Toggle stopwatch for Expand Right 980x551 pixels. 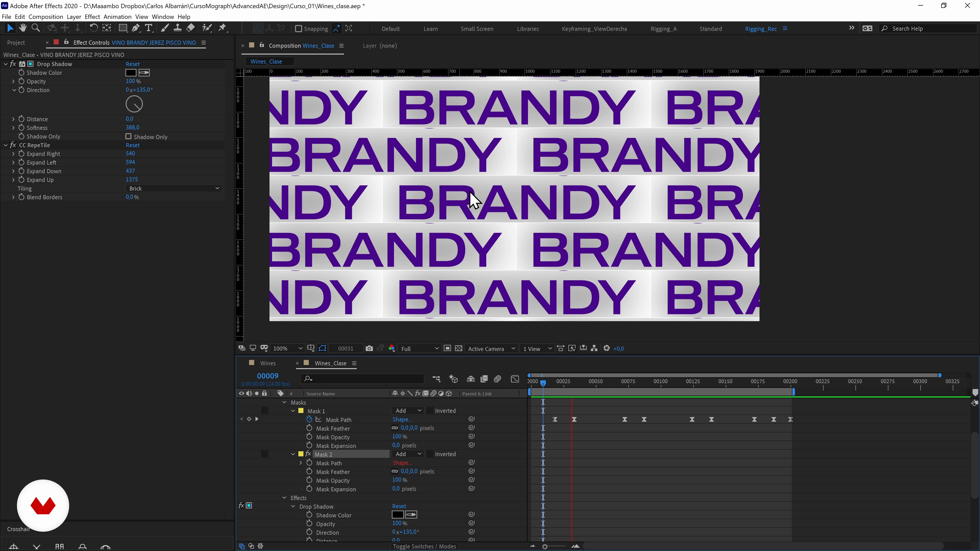click(x=22, y=154)
